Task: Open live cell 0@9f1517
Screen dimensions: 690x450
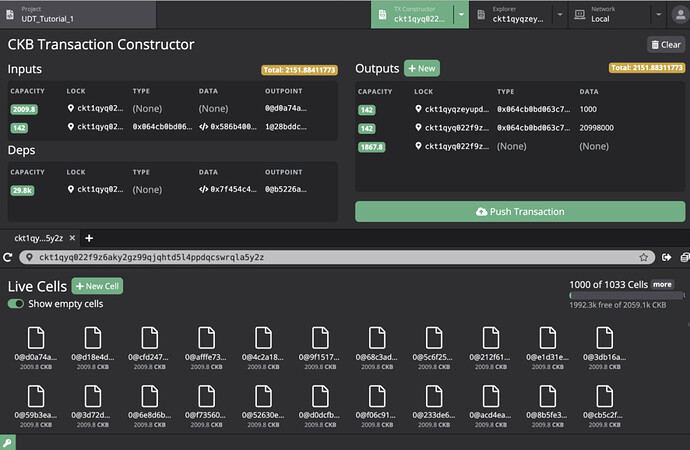Action: pos(320,347)
